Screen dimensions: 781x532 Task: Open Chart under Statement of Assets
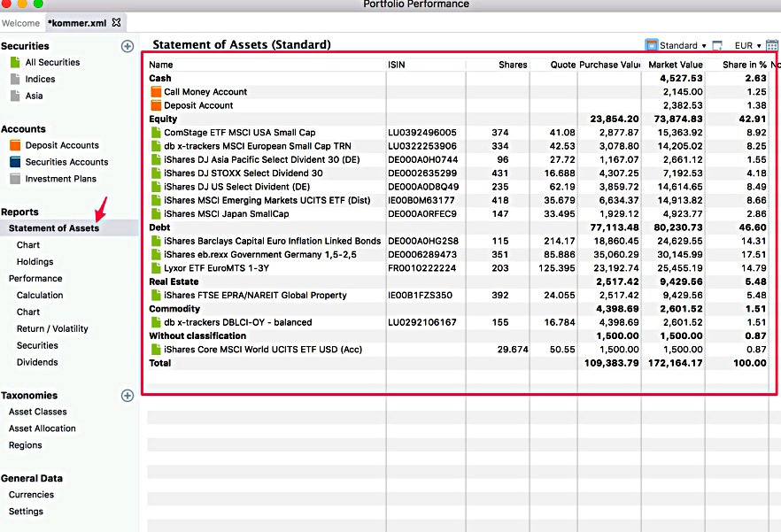pos(28,245)
